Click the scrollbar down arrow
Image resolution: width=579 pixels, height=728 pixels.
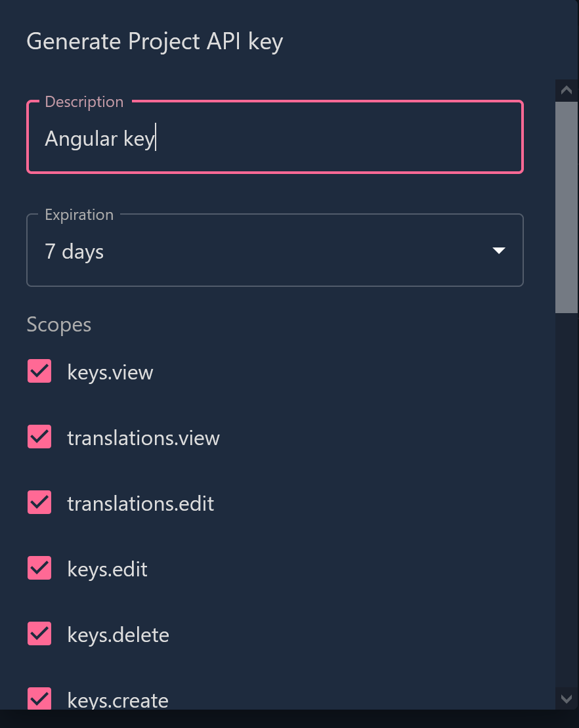pos(566,699)
